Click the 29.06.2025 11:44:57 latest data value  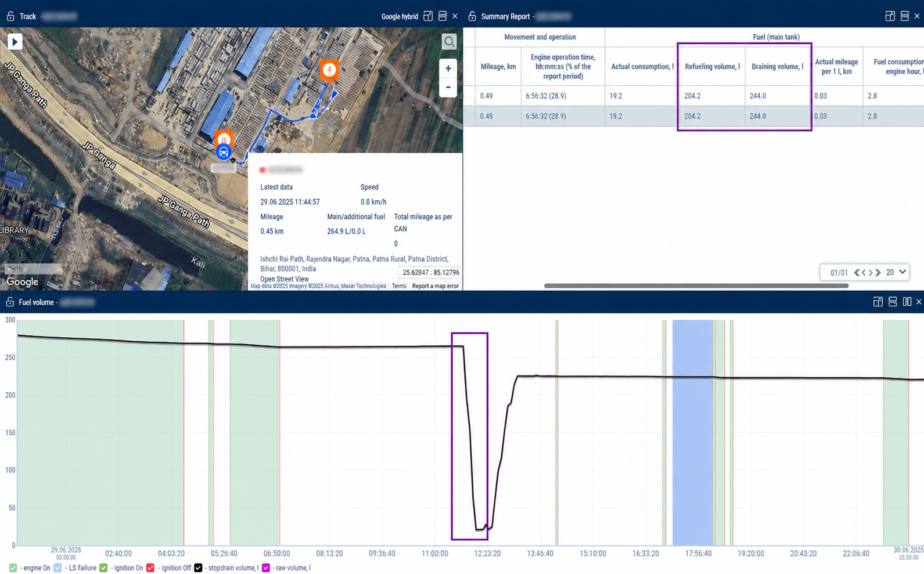click(x=290, y=202)
